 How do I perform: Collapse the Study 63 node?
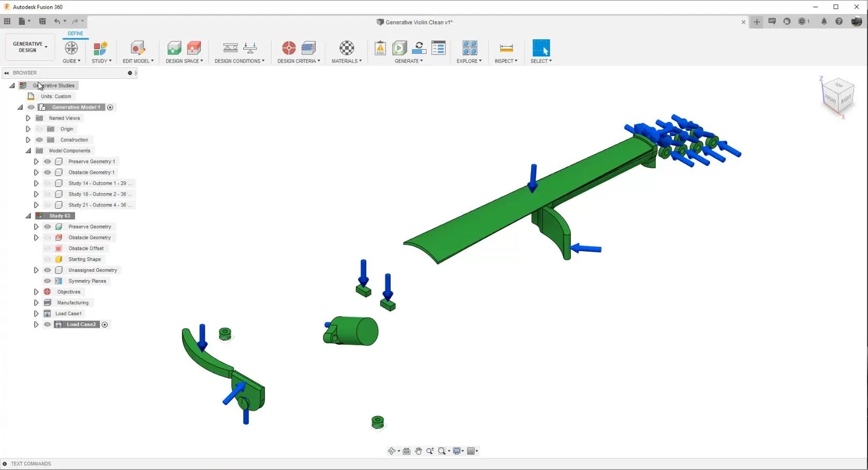[28, 216]
